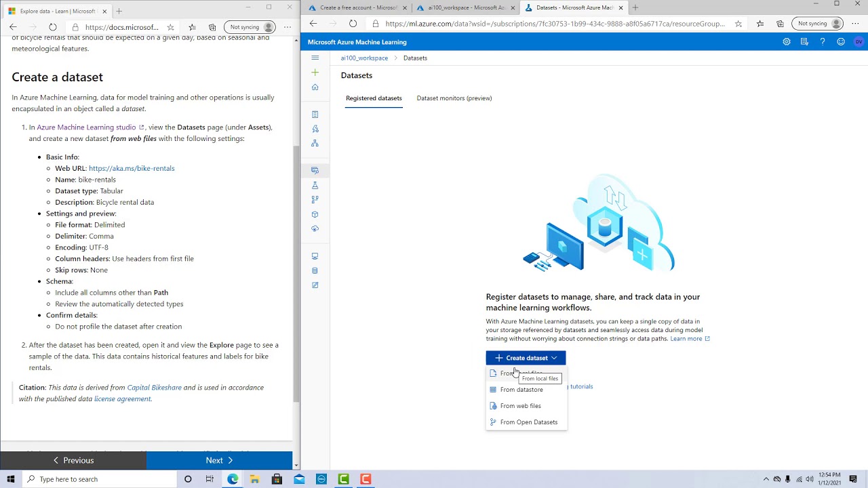Open the Azure browser three-dot menu
Viewport: 868px width, 488px height.
coord(855,23)
